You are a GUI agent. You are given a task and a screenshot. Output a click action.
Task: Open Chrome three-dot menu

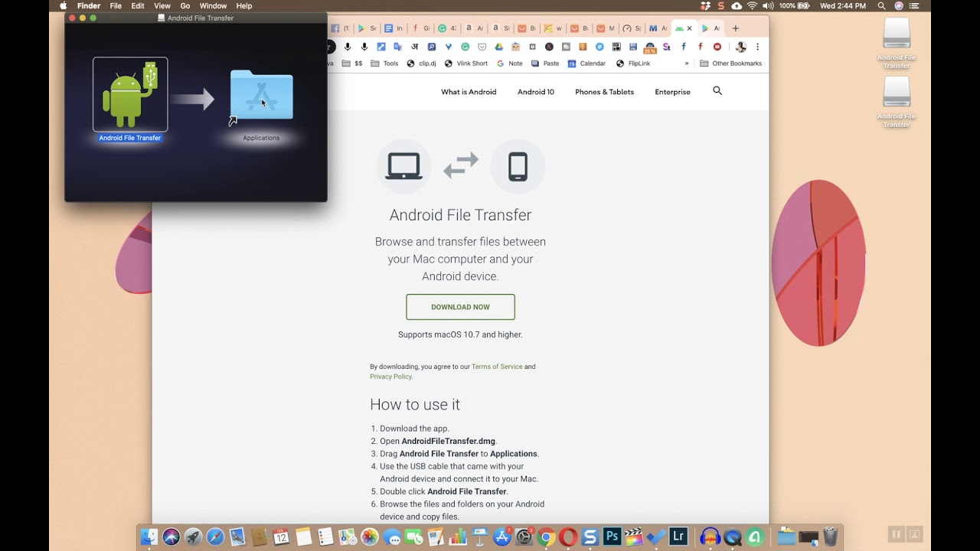pyautogui.click(x=757, y=47)
